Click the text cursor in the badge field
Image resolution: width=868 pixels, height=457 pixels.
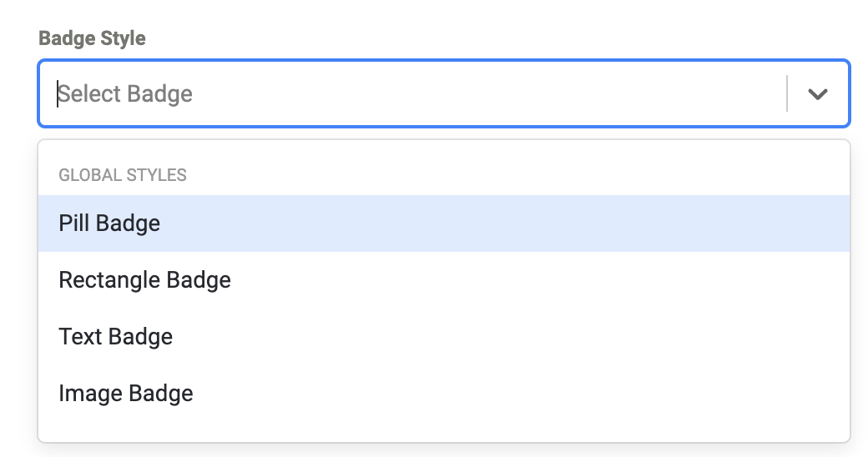(x=58, y=93)
